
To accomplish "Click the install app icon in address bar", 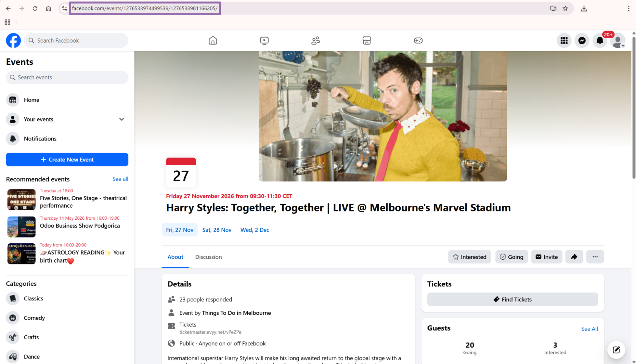I will (553, 9).
